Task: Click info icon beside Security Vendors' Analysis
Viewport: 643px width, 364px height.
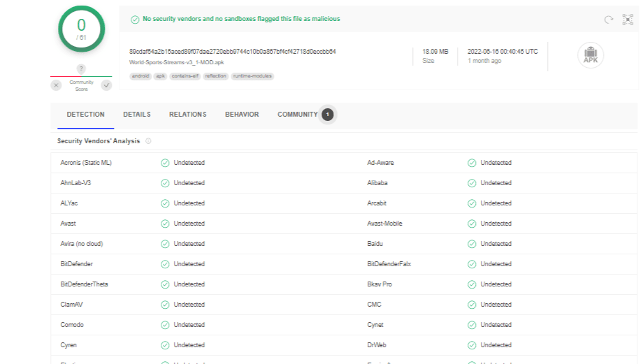Action: click(x=148, y=141)
